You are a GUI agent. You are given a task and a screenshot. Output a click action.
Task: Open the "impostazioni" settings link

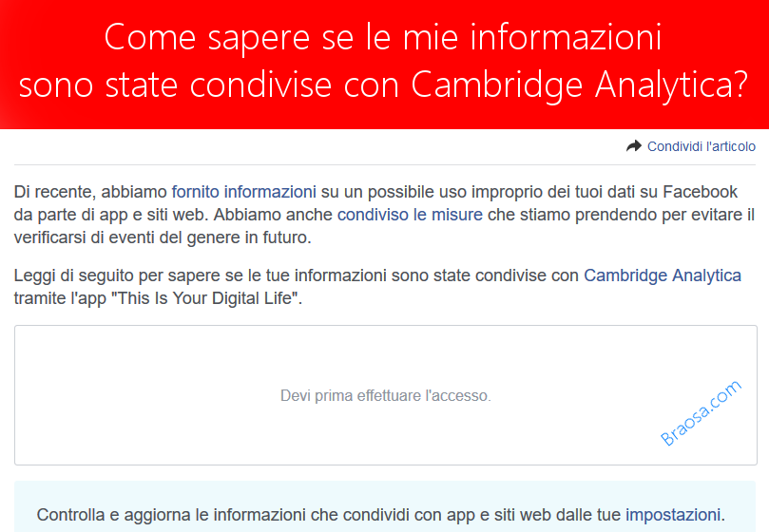tap(674, 515)
